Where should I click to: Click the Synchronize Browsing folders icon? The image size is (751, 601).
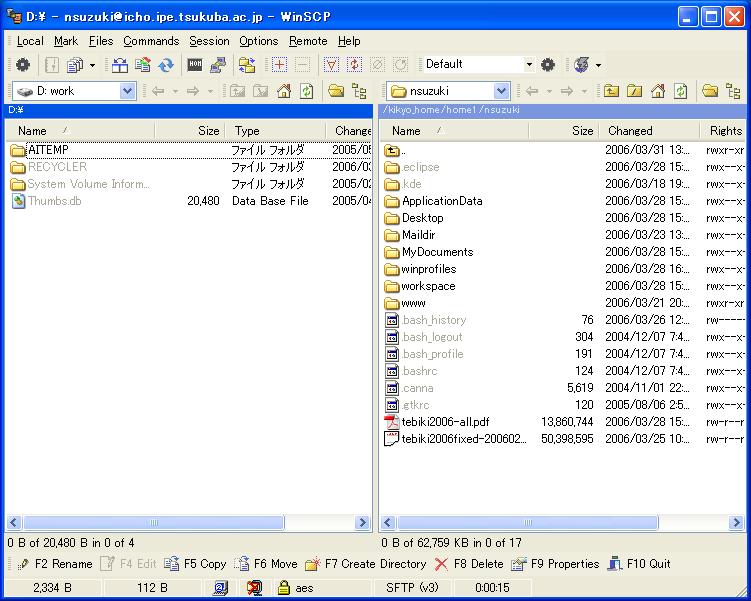[x=247, y=65]
